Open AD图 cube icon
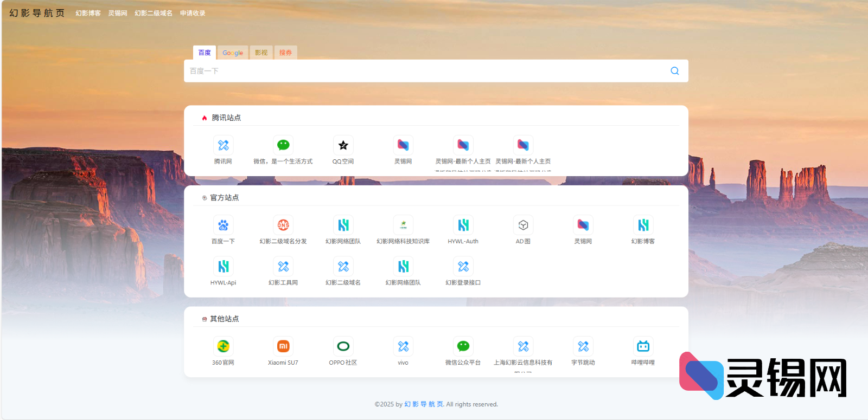The height and width of the screenshot is (420, 868). click(523, 225)
